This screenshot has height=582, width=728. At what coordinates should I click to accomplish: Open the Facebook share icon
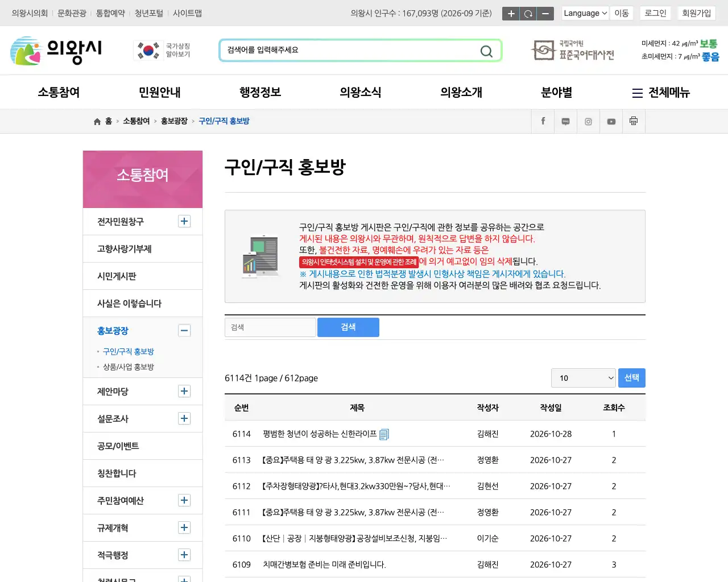[x=543, y=121]
